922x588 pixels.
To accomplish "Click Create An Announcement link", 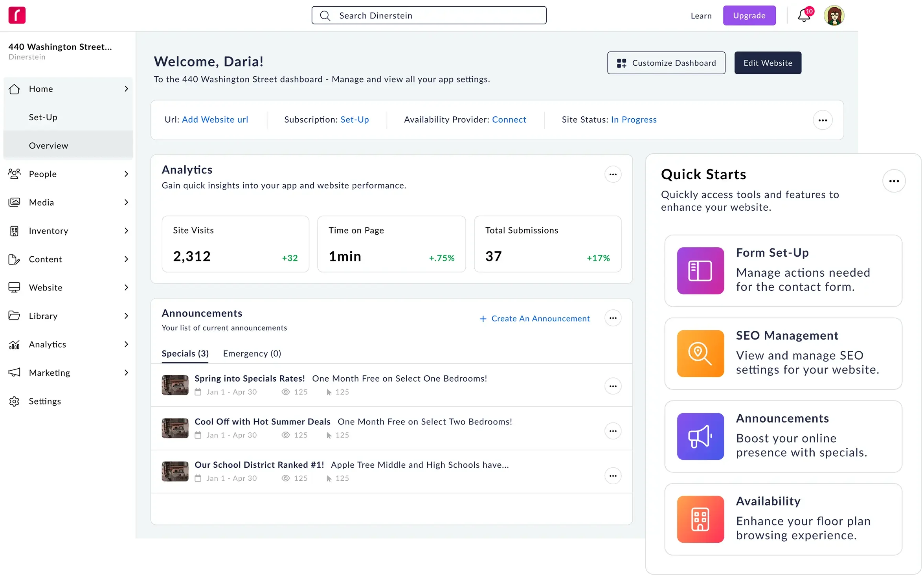I will (x=534, y=319).
